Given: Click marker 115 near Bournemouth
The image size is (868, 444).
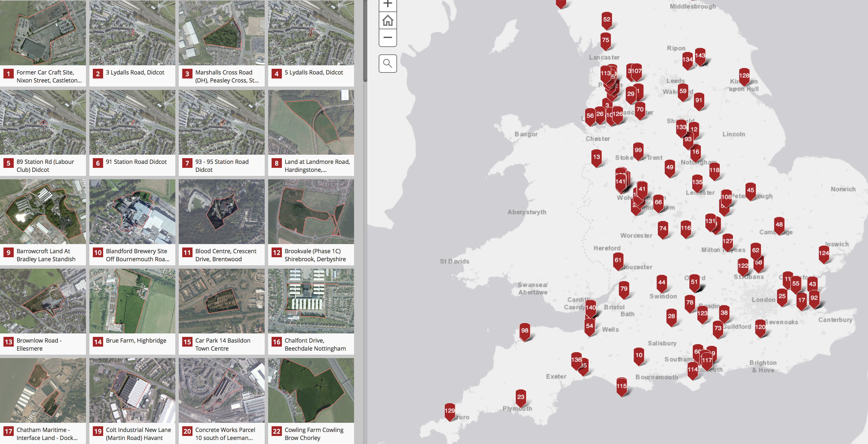Looking at the screenshot, I should point(621,386).
